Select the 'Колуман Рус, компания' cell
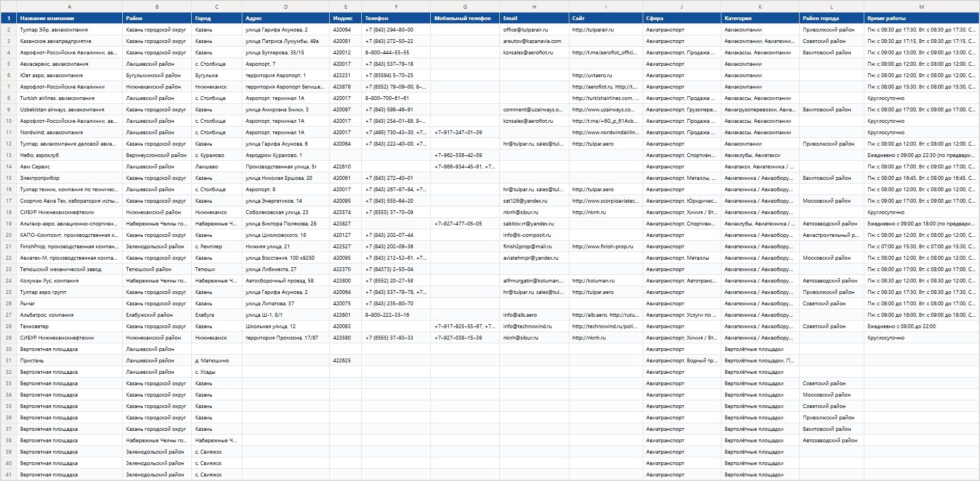980x490 pixels. 70,281
